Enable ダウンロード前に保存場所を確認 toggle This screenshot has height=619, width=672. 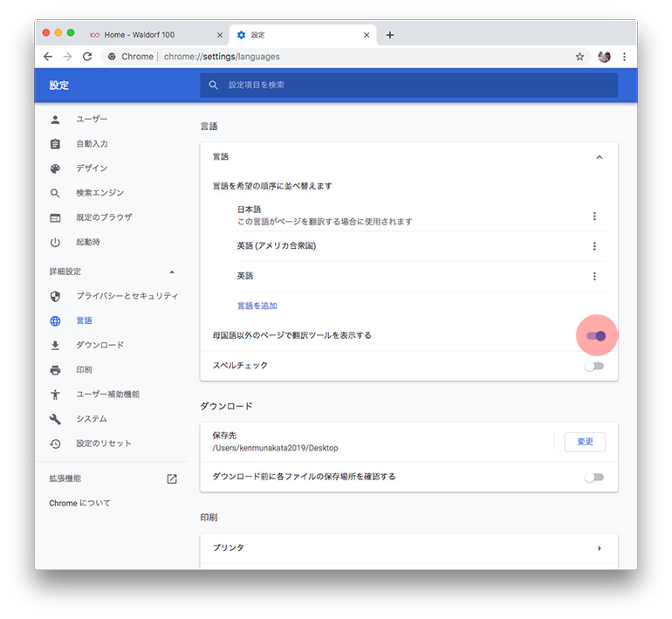click(x=594, y=477)
